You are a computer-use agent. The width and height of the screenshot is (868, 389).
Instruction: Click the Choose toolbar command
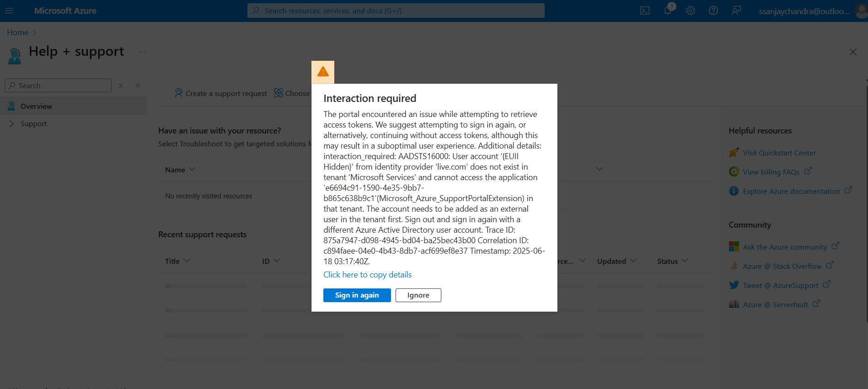292,93
